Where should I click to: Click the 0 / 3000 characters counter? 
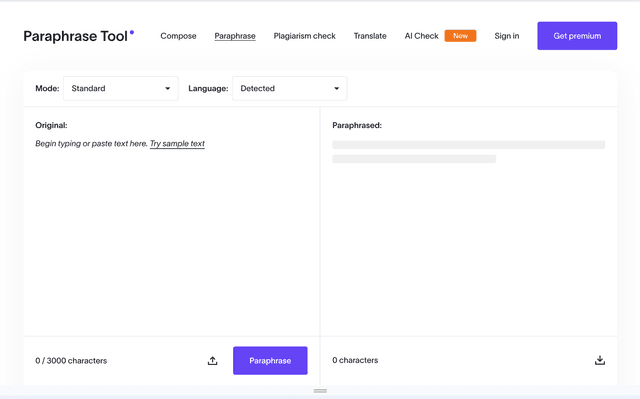(71, 361)
